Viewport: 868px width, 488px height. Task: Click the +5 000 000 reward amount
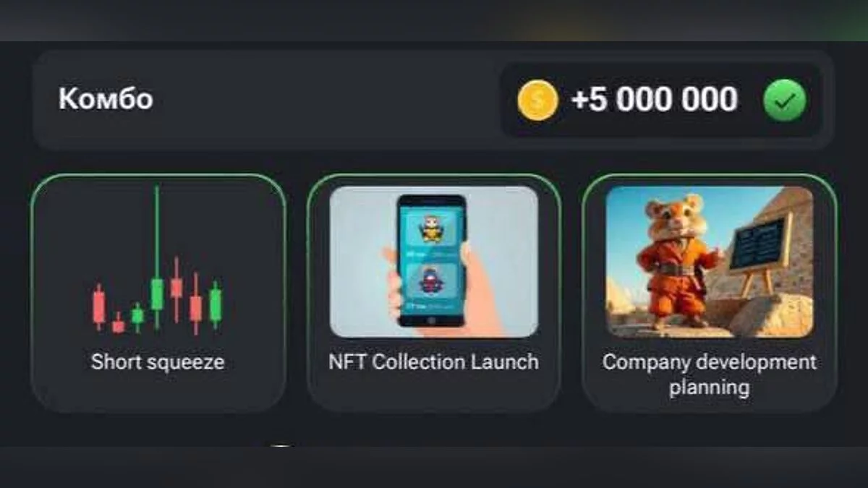pyautogui.click(x=655, y=100)
